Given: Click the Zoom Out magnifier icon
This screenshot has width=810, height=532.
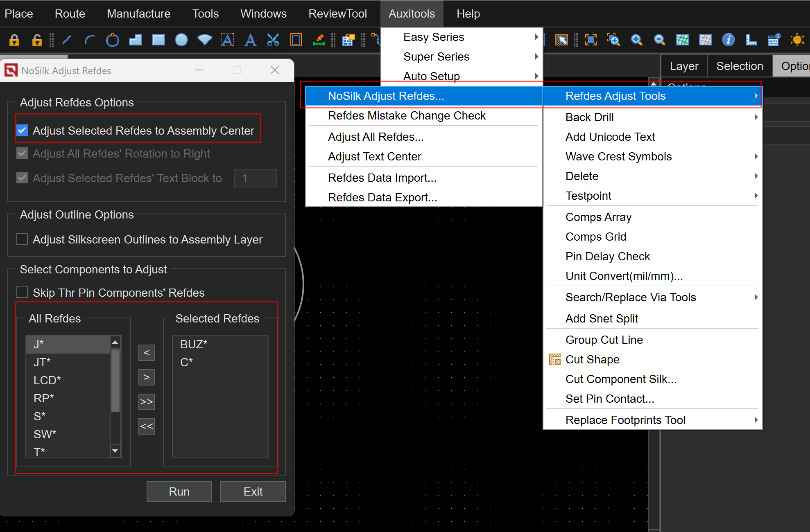Looking at the screenshot, I should point(659,40).
